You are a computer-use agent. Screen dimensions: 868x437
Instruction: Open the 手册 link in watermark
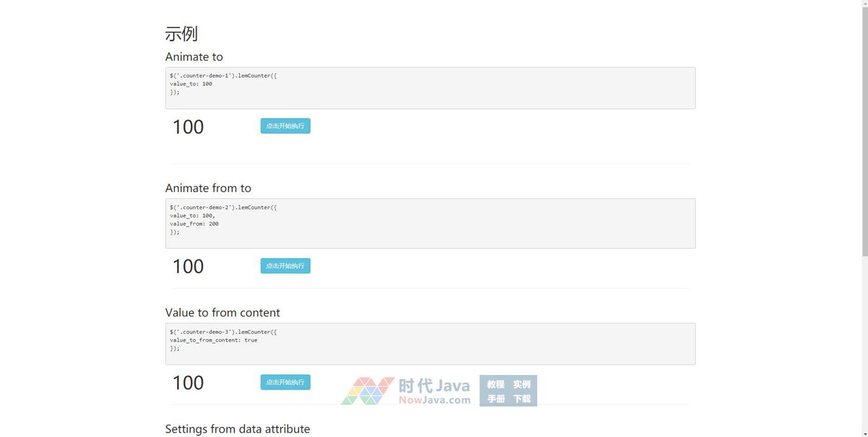click(x=495, y=399)
